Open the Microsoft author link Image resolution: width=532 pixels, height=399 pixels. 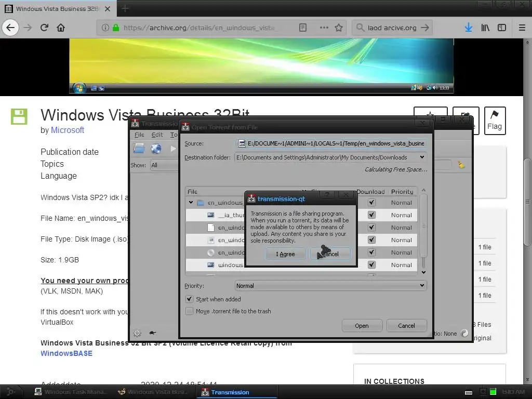[x=68, y=130]
